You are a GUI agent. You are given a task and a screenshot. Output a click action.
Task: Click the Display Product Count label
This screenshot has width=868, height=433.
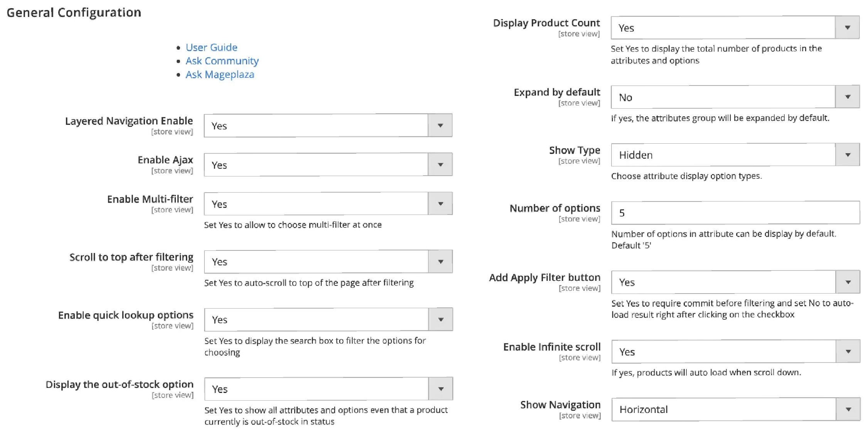click(x=546, y=23)
